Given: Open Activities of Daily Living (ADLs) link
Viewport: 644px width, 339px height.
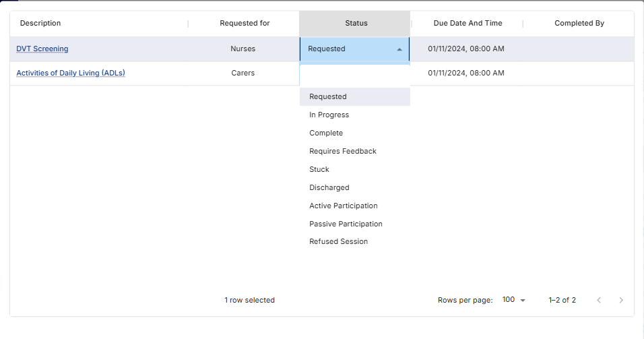Looking at the screenshot, I should pyautogui.click(x=71, y=73).
